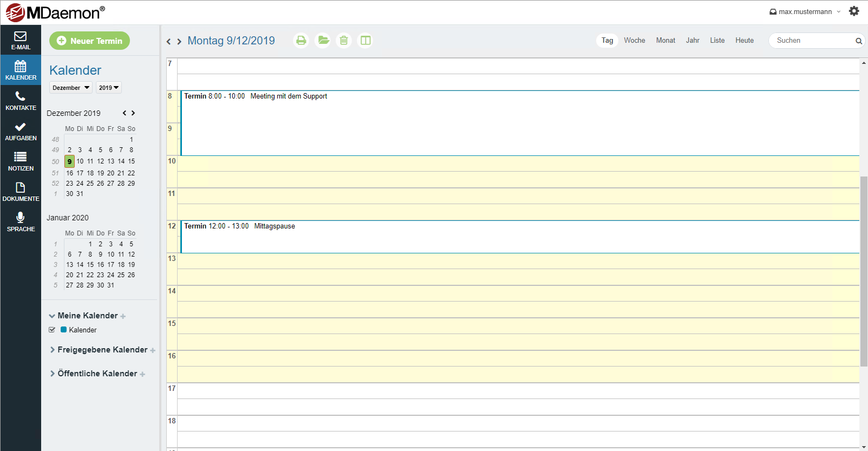Open Sprache microphone section

[x=21, y=222]
